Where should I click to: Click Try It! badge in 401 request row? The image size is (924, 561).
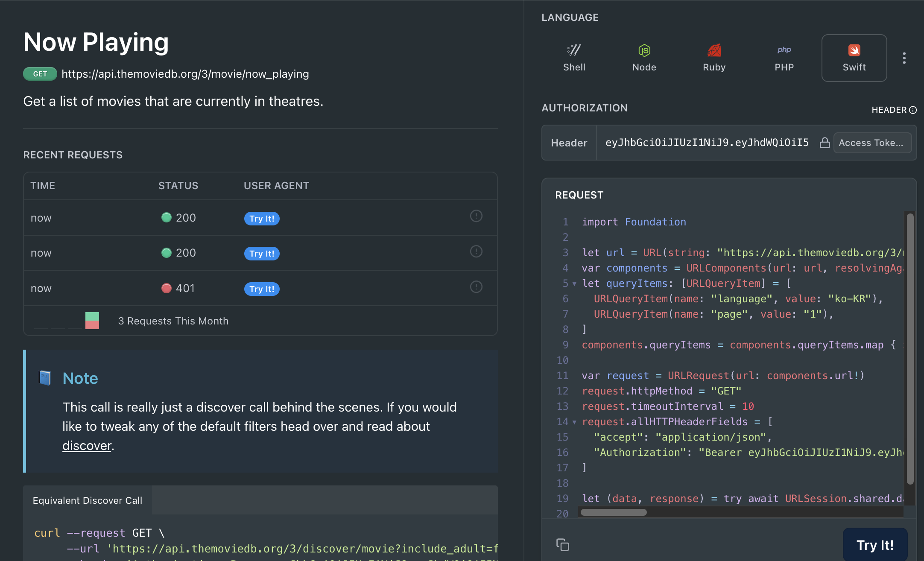tap(262, 289)
